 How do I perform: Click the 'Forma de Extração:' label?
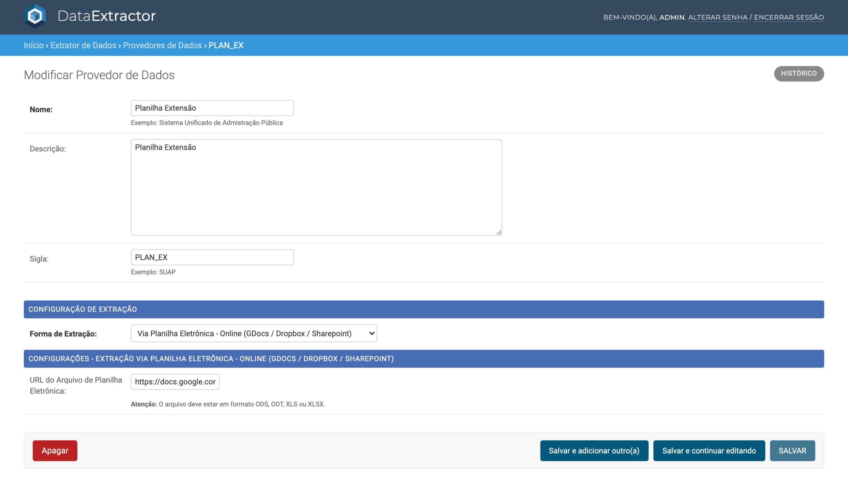(x=63, y=333)
